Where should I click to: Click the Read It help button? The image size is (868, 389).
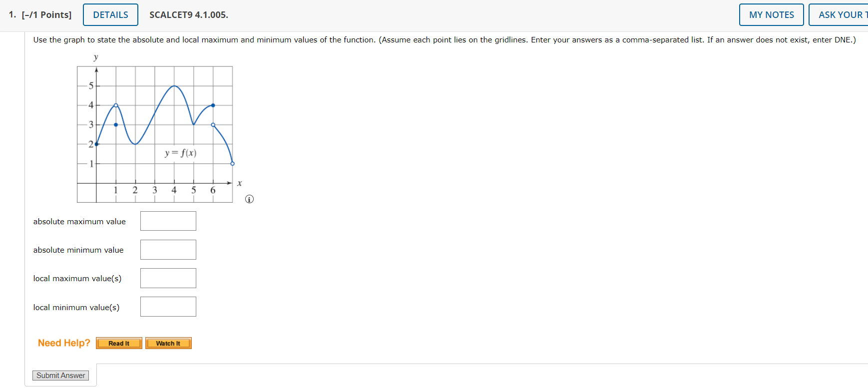tap(118, 343)
